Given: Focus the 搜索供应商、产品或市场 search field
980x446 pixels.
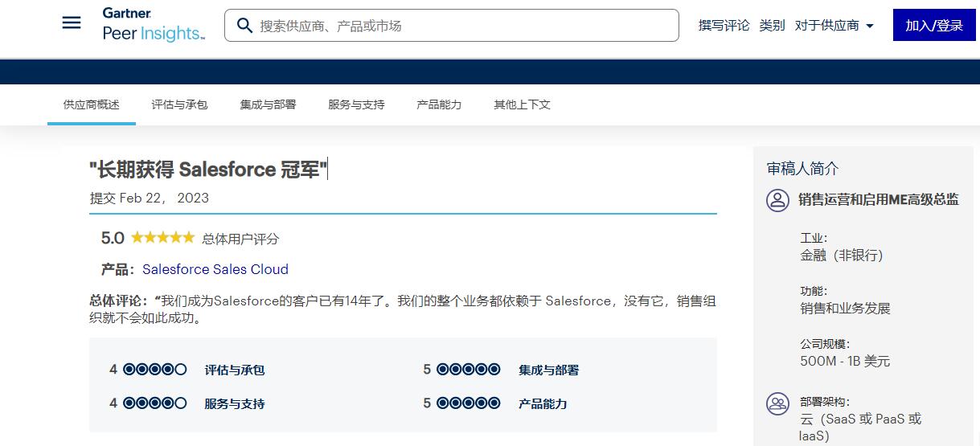Looking at the screenshot, I should tap(452, 26).
